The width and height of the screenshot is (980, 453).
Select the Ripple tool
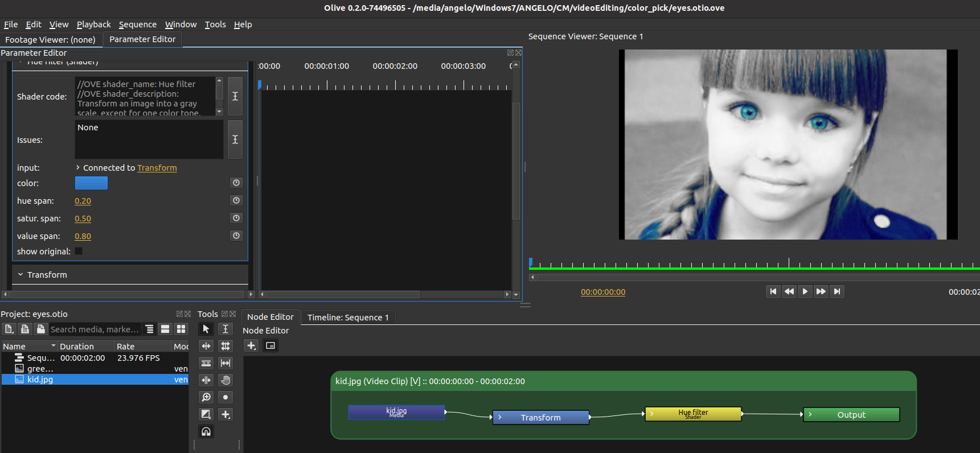coord(206,346)
